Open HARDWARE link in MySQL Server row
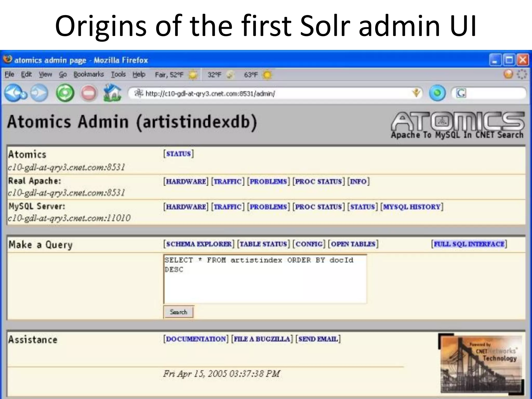Image resolution: width=532 pixels, height=399 pixels. [186, 207]
